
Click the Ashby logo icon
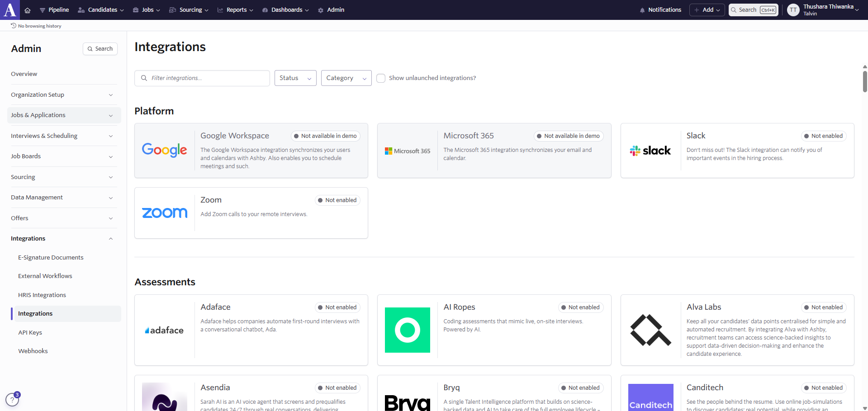10,9
